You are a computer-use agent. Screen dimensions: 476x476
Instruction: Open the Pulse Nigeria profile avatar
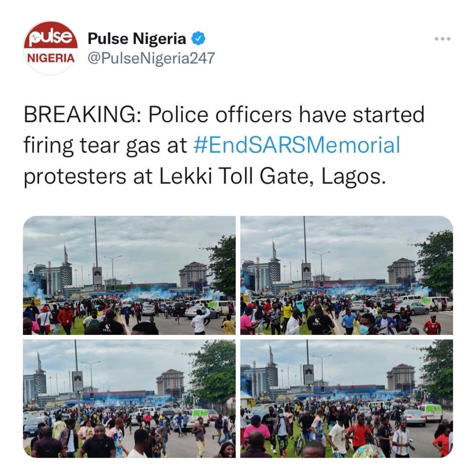coord(51,48)
